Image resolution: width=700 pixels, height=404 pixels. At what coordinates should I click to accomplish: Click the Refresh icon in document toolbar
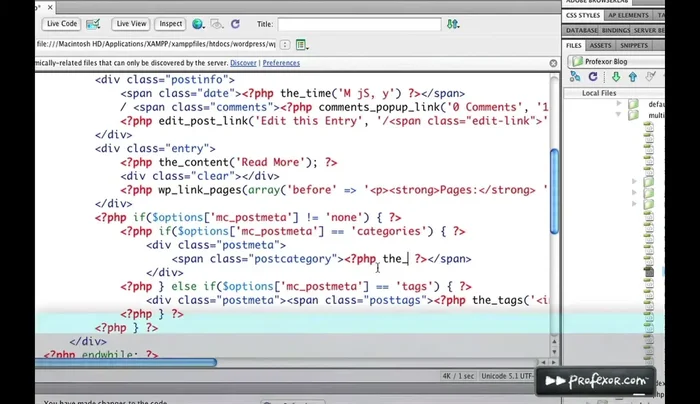pyautogui.click(x=235, y=24)
